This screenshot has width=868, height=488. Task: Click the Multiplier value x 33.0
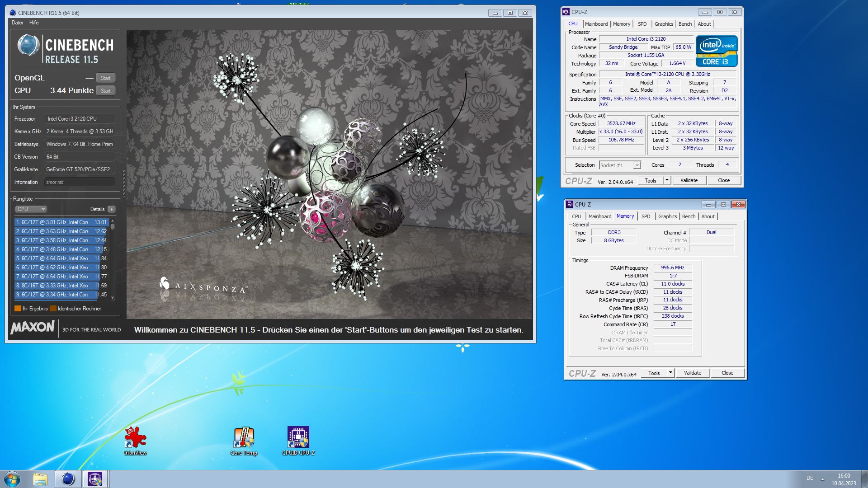click(x=621, y=131)
